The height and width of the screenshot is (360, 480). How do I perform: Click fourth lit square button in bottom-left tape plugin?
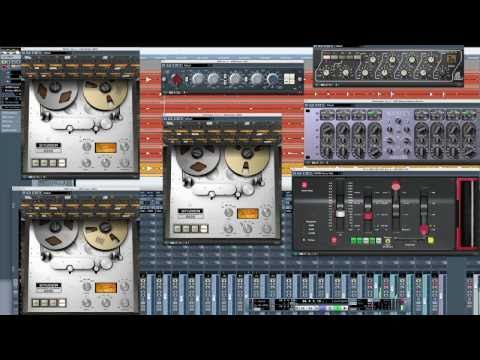[x=62, y=303]
